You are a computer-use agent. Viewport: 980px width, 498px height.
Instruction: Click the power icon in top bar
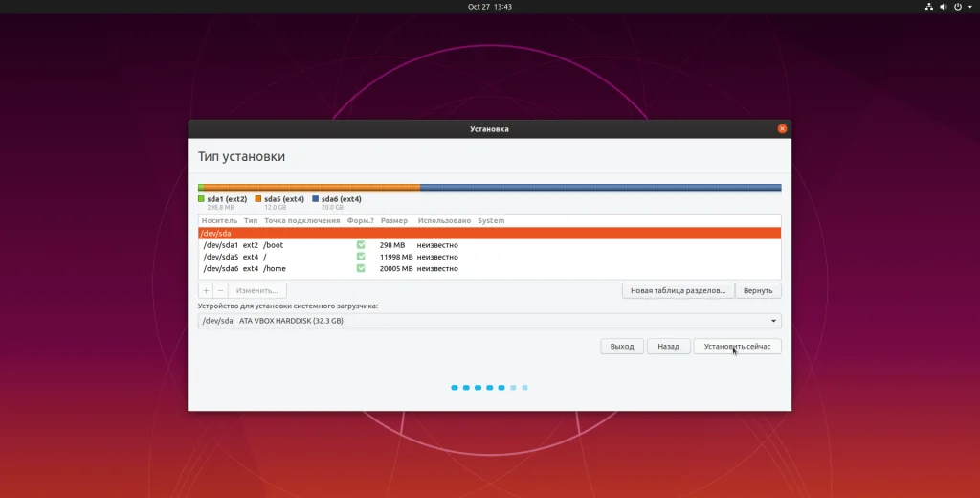(957, 7)
